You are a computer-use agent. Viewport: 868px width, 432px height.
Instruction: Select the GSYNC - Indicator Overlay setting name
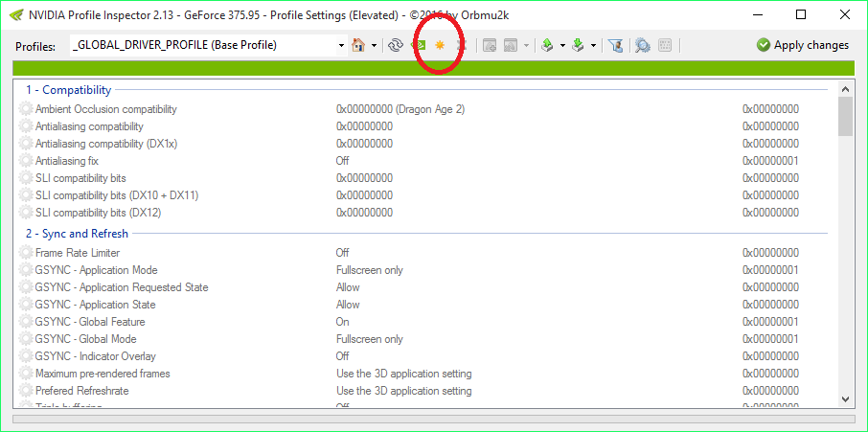(x=96, y=356)
